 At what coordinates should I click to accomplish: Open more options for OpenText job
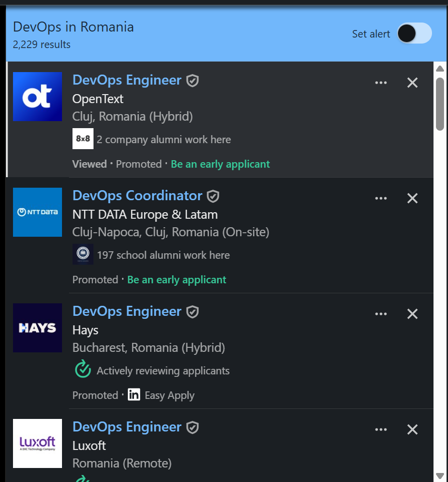[x=381, y=83]
